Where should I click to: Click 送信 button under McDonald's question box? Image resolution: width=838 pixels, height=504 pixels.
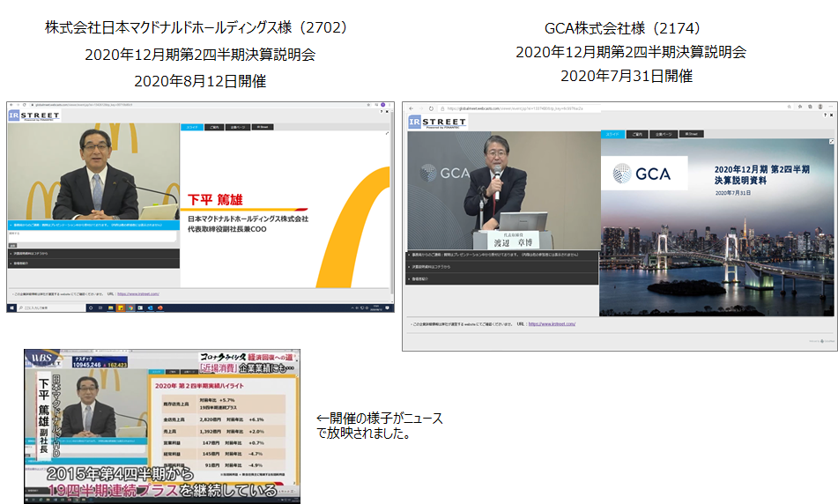[13, 245]
